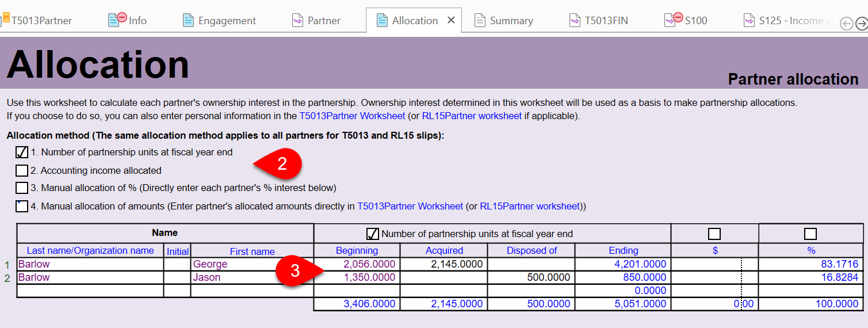Select last name cell Barlow for Jason
Image resolution: width=868 pixels, height=328 pixels.
tap(90, 277)
